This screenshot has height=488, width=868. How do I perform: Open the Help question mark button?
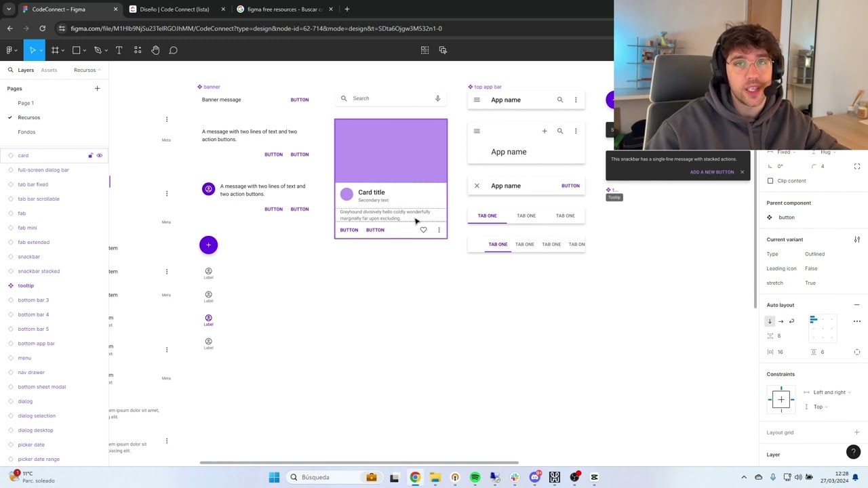coord(853,452)
